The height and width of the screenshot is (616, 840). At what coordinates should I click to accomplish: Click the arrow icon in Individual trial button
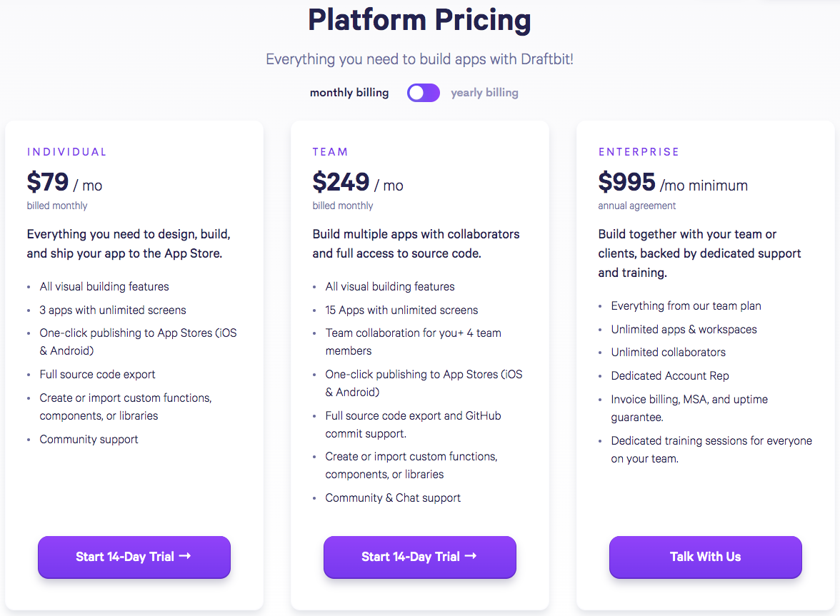[x=185, y=556]
